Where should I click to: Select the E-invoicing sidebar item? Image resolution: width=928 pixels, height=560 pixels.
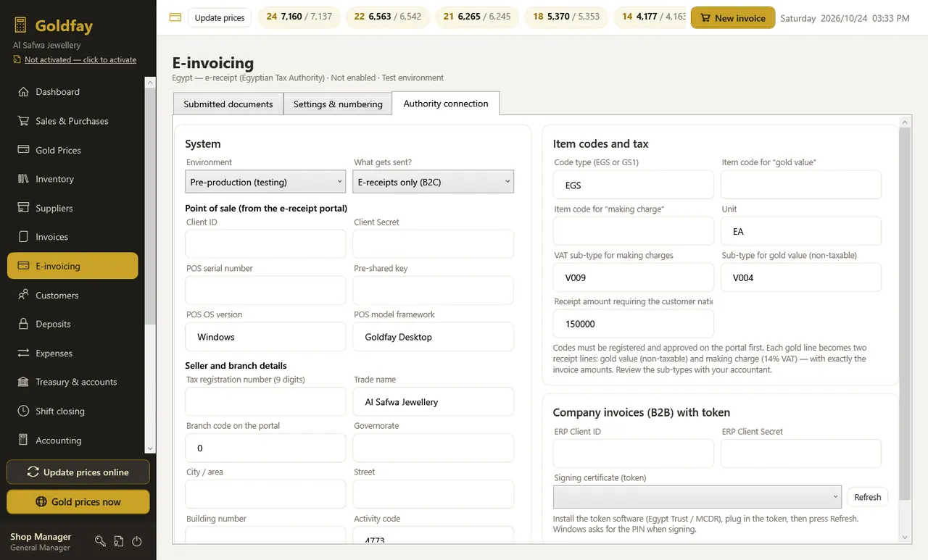[x=72, y=266]
